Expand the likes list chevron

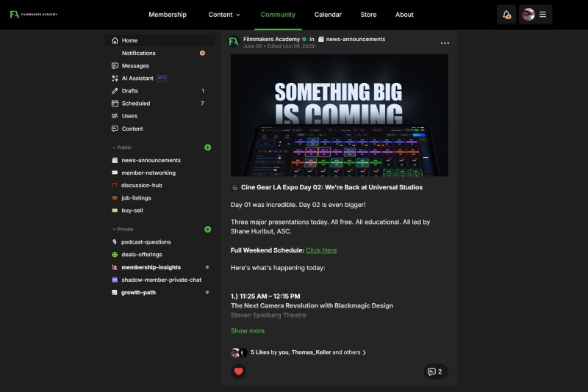(x=364, y=352)
